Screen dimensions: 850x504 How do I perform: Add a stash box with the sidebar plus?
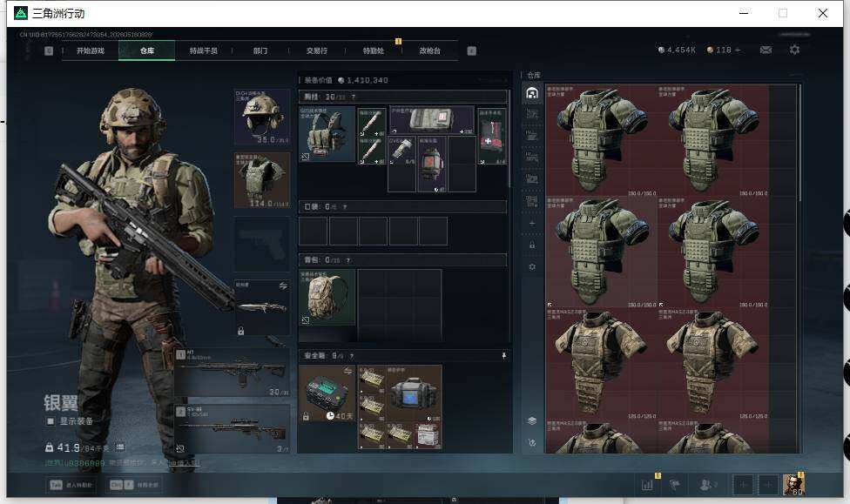tap(532, 224)
